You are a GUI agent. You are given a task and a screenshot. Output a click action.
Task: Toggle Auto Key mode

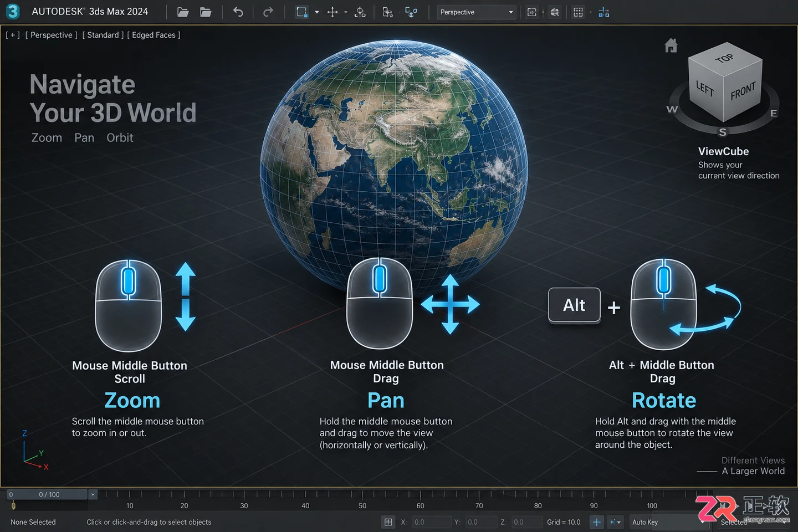(645, 522)
